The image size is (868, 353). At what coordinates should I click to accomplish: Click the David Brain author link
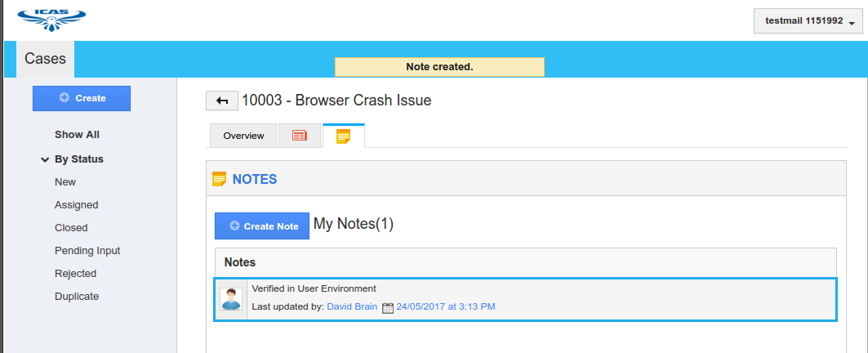(x=352, y=306)
